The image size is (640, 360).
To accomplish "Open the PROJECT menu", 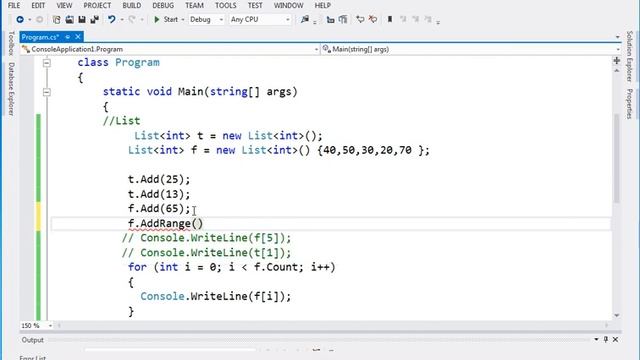I will [x=97, y=5].
